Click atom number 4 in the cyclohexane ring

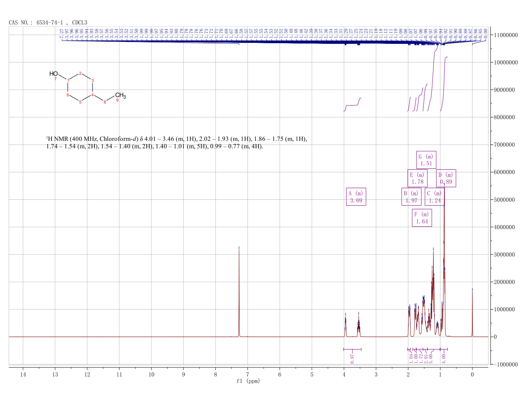93,95
